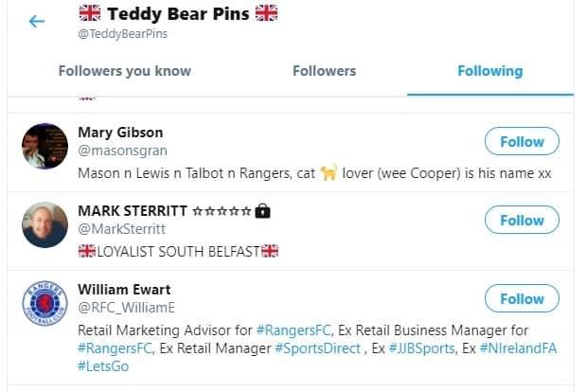
Task: Click William Ewart's Rangers crest avatar
Action: tap(44, 303)
